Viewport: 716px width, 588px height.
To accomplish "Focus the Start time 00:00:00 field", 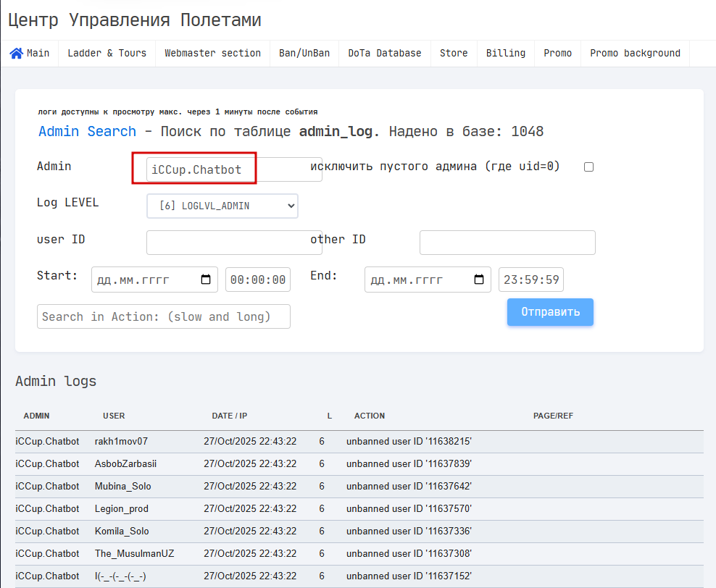I will [x=258, y=280].
